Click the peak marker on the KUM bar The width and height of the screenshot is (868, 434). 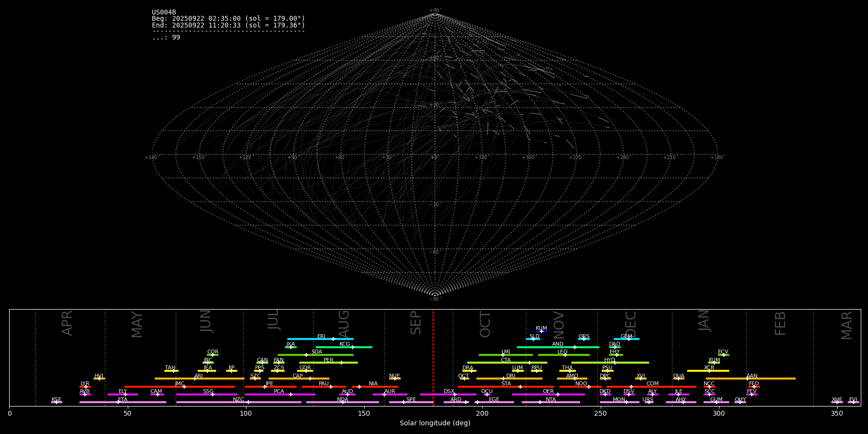pyautogui.click(x=541, y=331)
